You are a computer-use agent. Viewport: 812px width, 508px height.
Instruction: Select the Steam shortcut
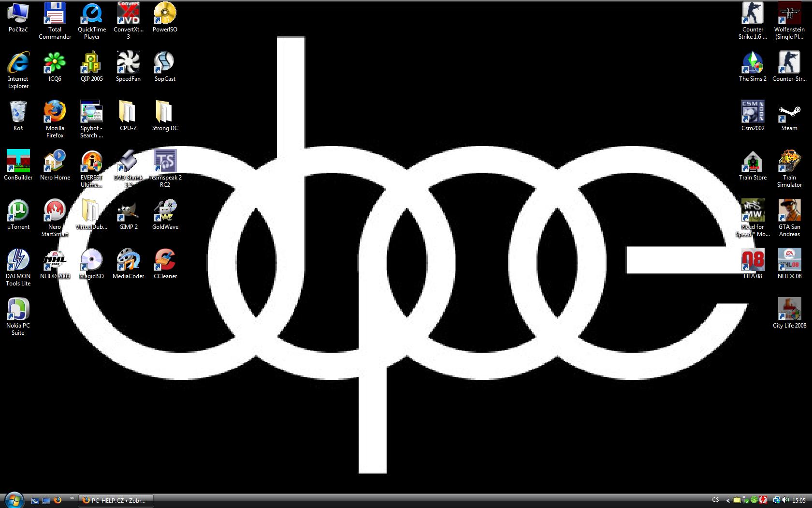[x=789, y=117]
